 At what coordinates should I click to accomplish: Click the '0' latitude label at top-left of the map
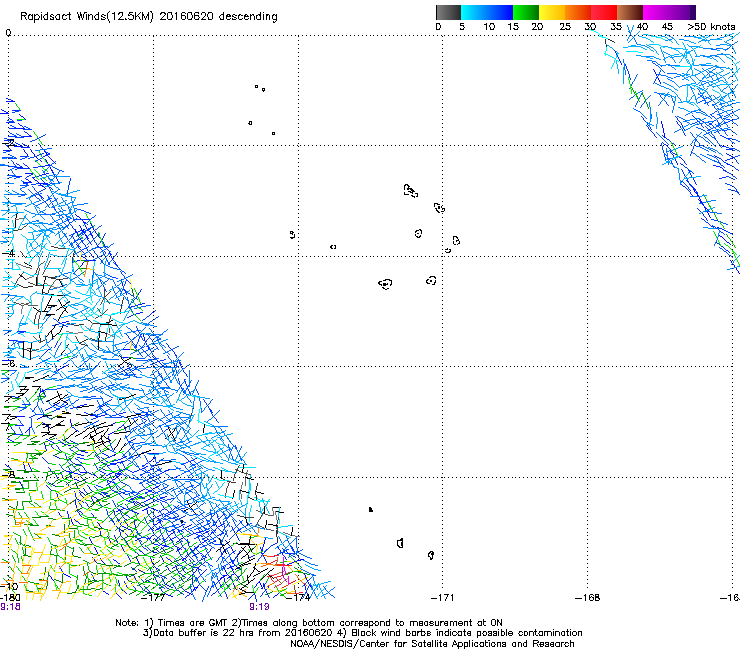(x=8, y=33)
